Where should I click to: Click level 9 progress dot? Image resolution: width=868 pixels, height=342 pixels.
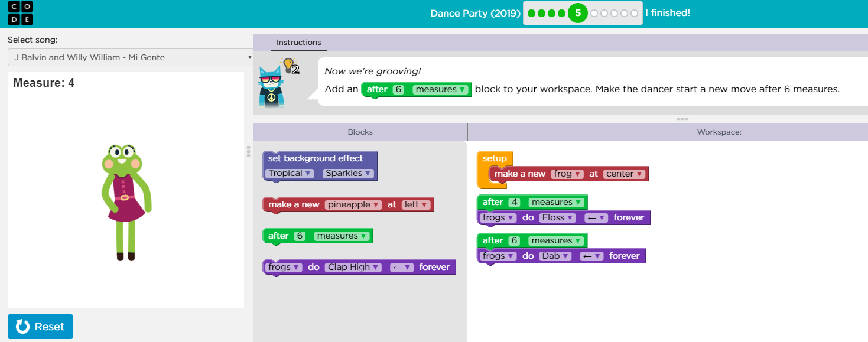point(625,13)
